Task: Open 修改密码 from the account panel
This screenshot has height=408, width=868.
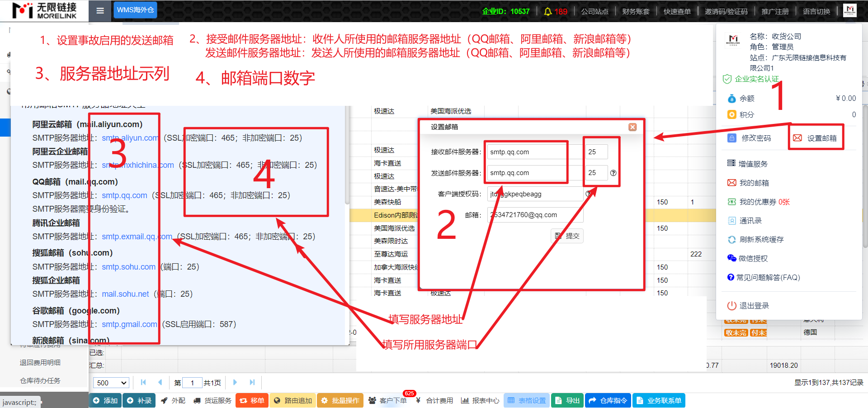Action: [750, 138]
